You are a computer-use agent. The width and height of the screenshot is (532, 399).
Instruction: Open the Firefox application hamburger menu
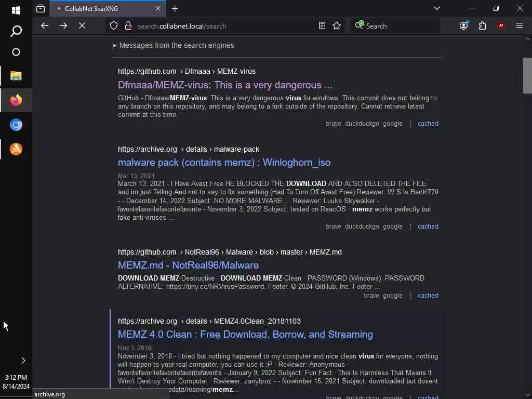520,25
